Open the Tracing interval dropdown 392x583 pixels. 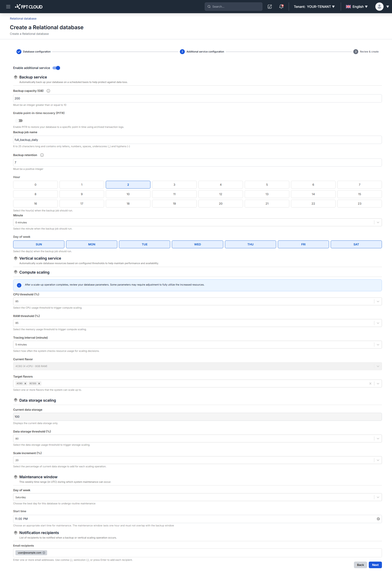pyautogui.click(x=198, y=345)
